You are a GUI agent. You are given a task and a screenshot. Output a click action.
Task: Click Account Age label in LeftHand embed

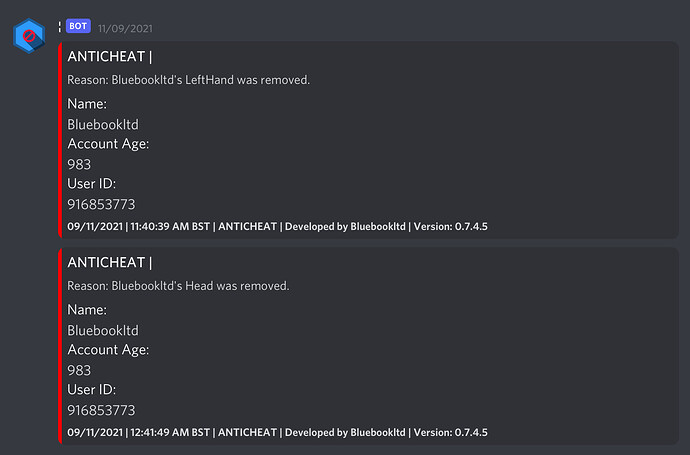[108, 144]
